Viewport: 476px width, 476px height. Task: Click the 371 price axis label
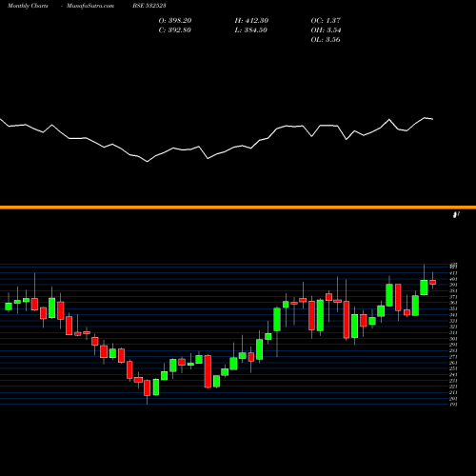453,297
